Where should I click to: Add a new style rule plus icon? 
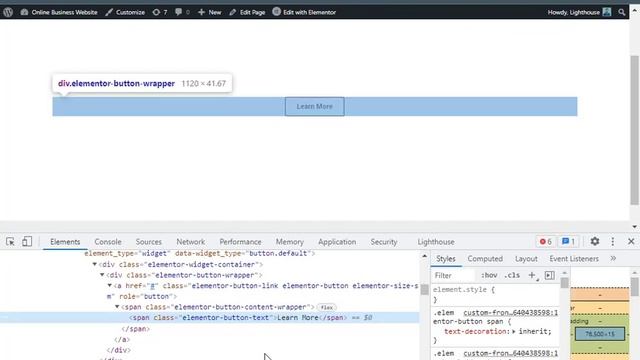[532, 276]
